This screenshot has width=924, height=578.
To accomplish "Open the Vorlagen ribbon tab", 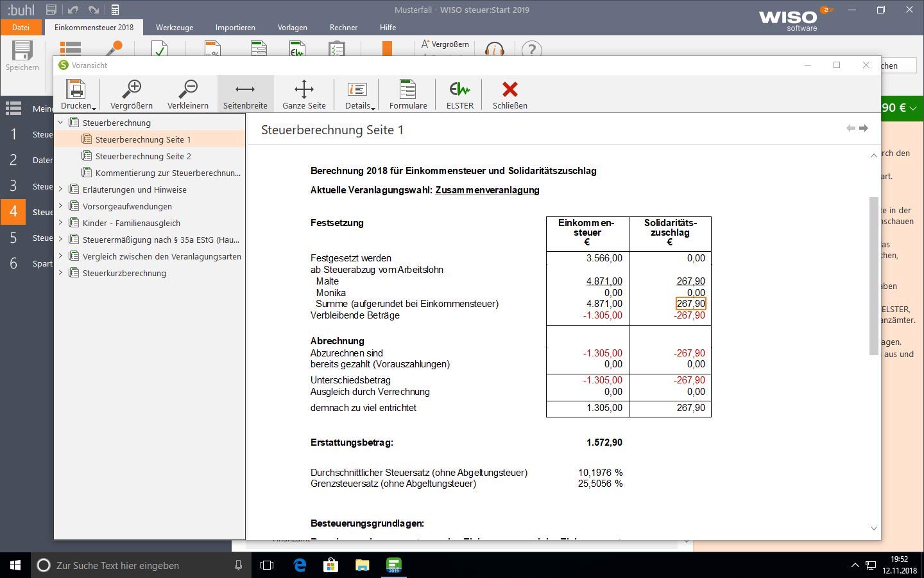I will [293, 28].
